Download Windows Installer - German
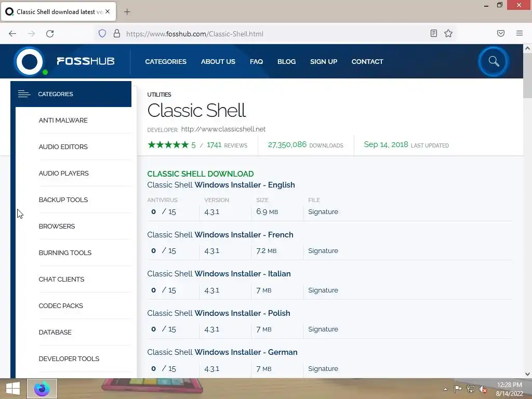The height and width of the screenshot is (399, 532). (222, 352)
